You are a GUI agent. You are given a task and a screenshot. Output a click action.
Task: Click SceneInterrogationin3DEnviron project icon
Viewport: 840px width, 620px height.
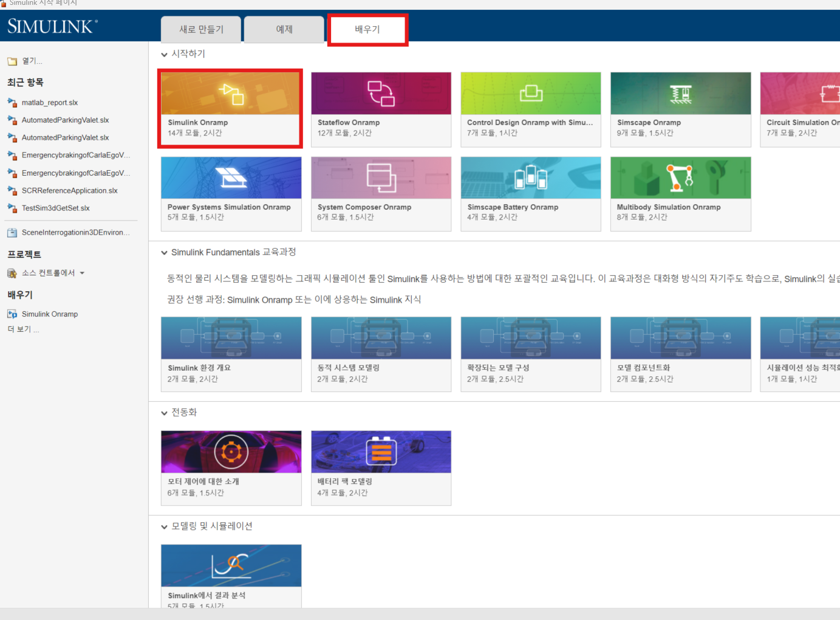[12, 233]
